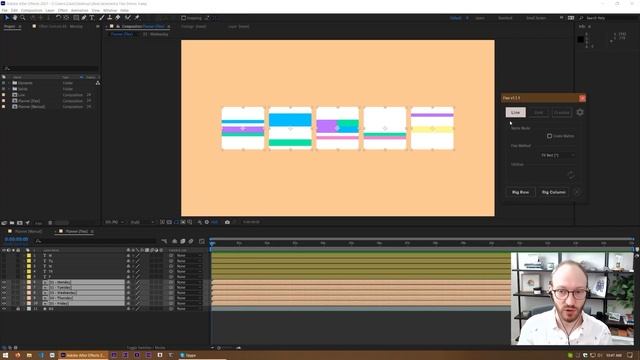Select the Hand tool
This screenshot has height=360, width=640.
[15, 18]
